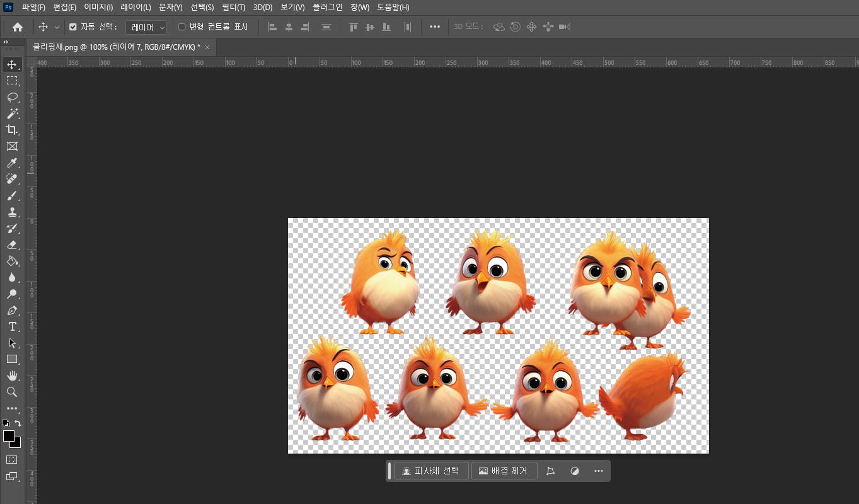This screenshot has width=859, height=504.
Task: Select the Hand tool
Action: (12, 375)
